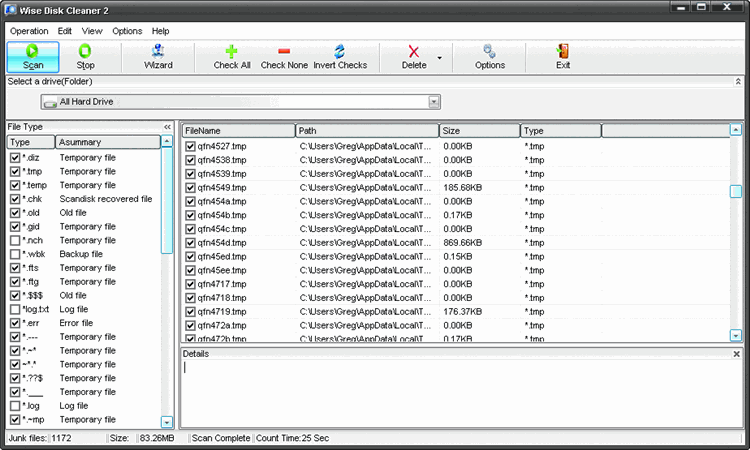750x450 pixels.
Task: Open the Help menu
Action: coord(160,31)
